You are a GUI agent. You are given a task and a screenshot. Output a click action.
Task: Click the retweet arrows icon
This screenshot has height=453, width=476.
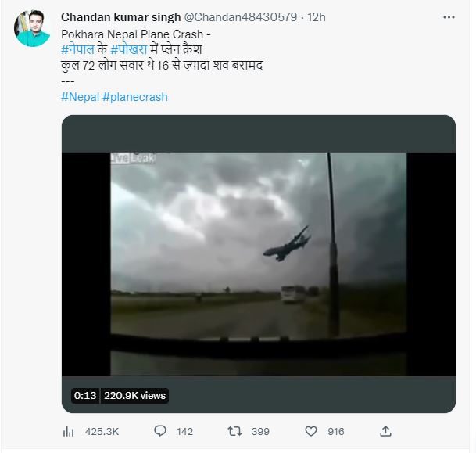tap(234, 431)
